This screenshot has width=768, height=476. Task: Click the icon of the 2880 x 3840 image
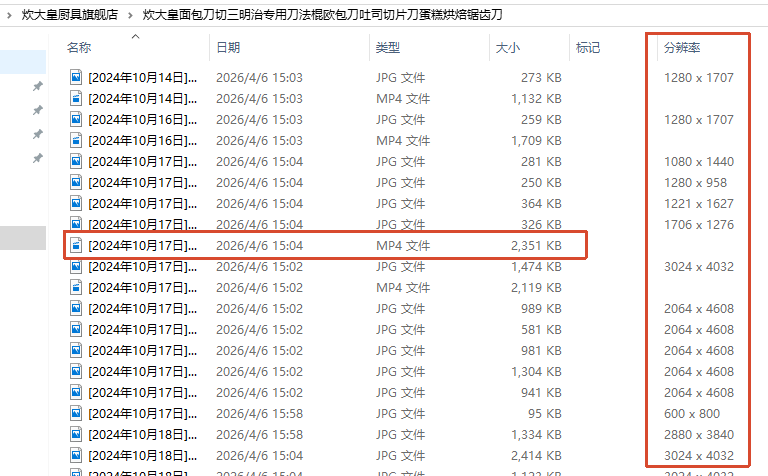[75, 434]
